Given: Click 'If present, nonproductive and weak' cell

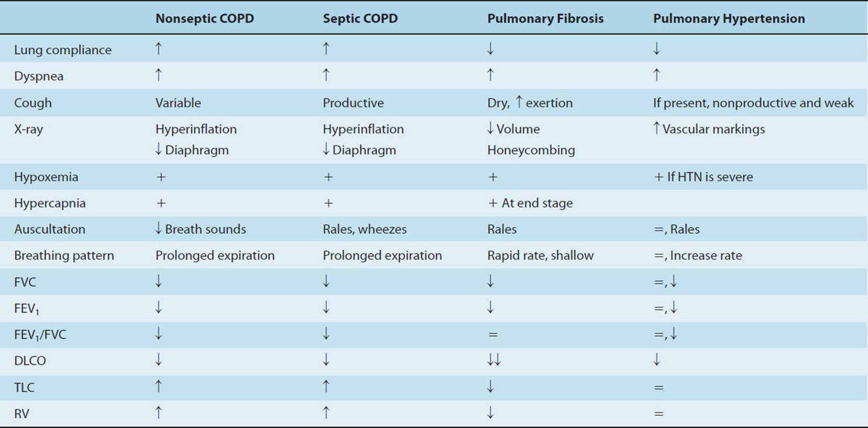Looking at the screenshot, I should tap(753, 103).
